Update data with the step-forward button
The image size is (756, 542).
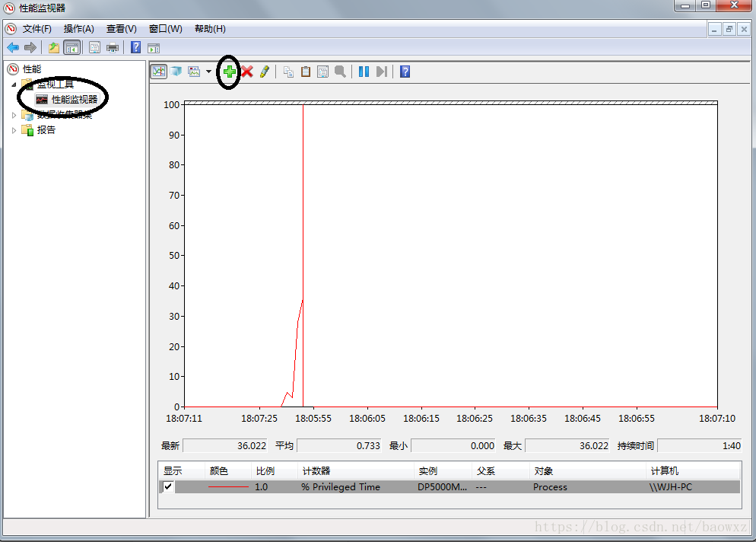point(381,72)
